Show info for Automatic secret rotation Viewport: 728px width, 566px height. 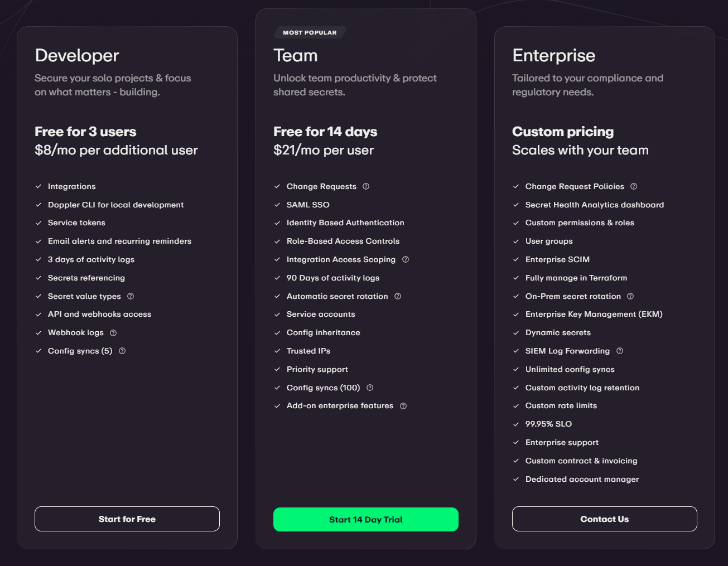398,296
